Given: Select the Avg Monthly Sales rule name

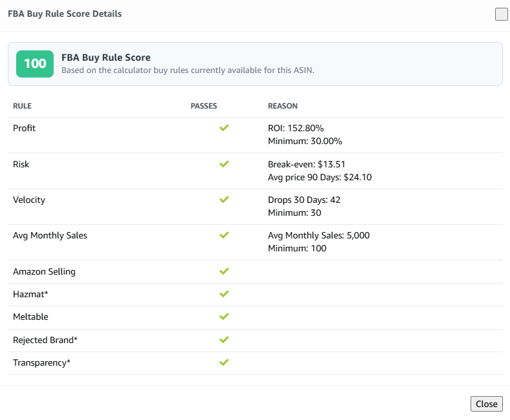Looking at the screenshot, I should pos(50,235).
